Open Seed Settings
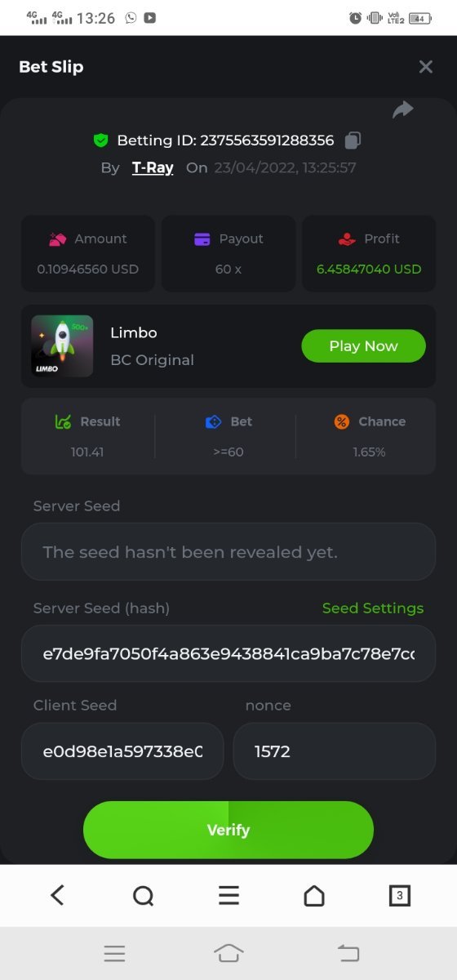 click(x=373, y=608)
